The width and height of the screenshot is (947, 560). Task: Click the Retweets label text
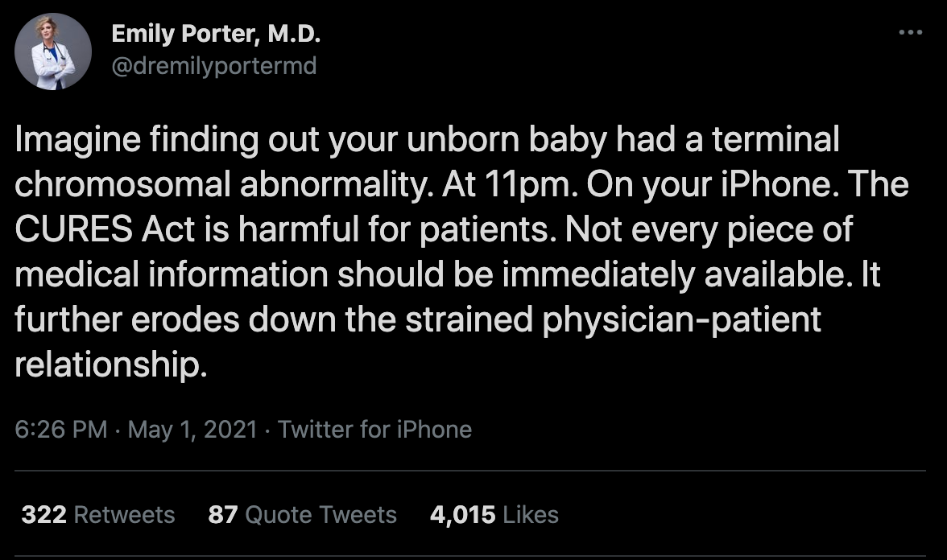coord(124,515)
